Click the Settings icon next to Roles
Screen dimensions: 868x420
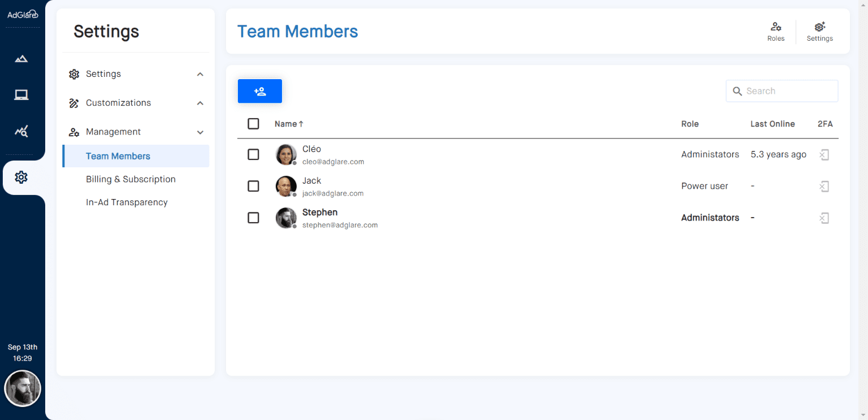tap(819, 31)
